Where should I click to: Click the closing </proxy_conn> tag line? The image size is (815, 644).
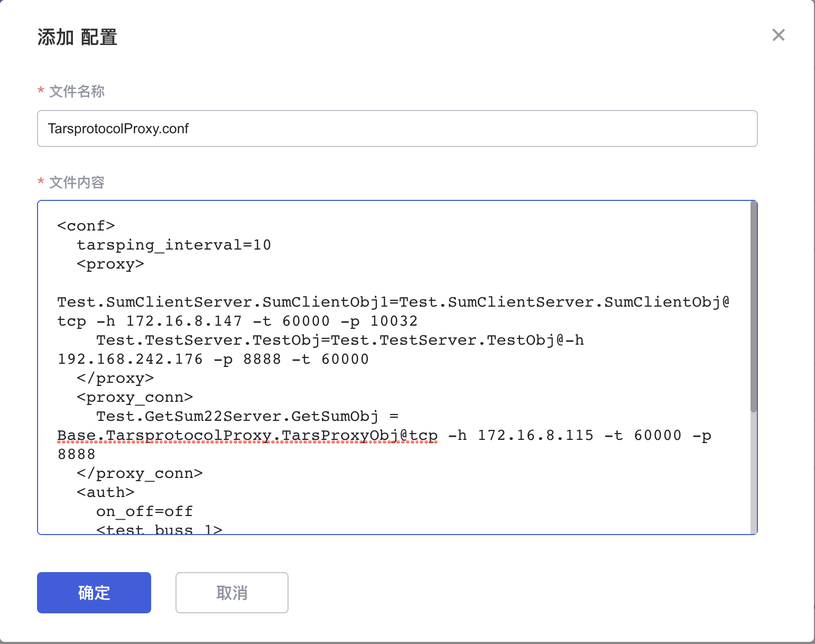coord(140,473)
